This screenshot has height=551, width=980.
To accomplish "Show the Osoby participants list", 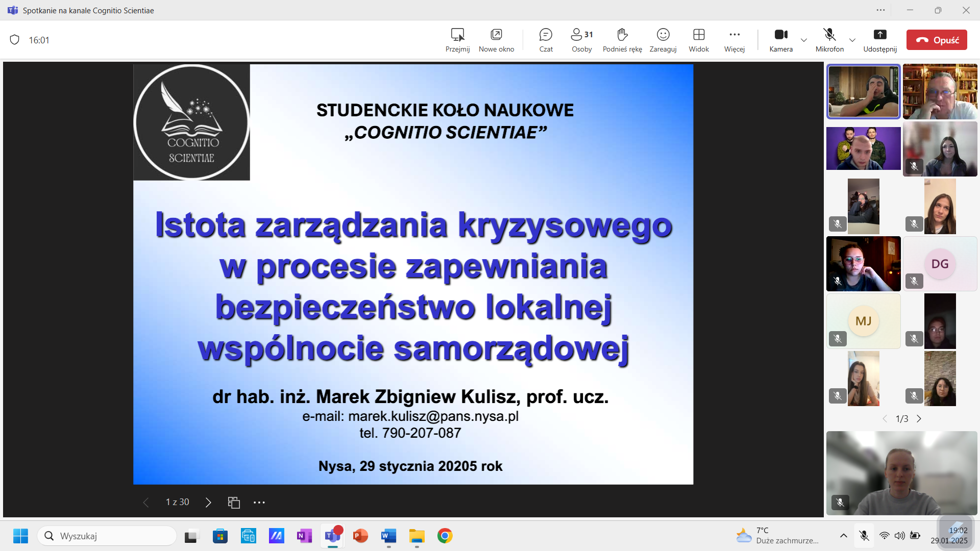I will pyautogui.click(x=582, y=40).
